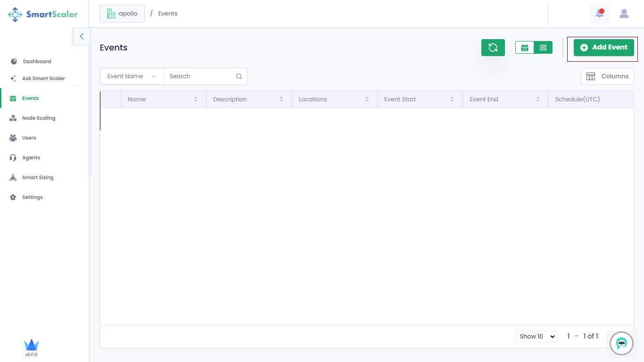Click the search magnifier icon

click(239, 76)
